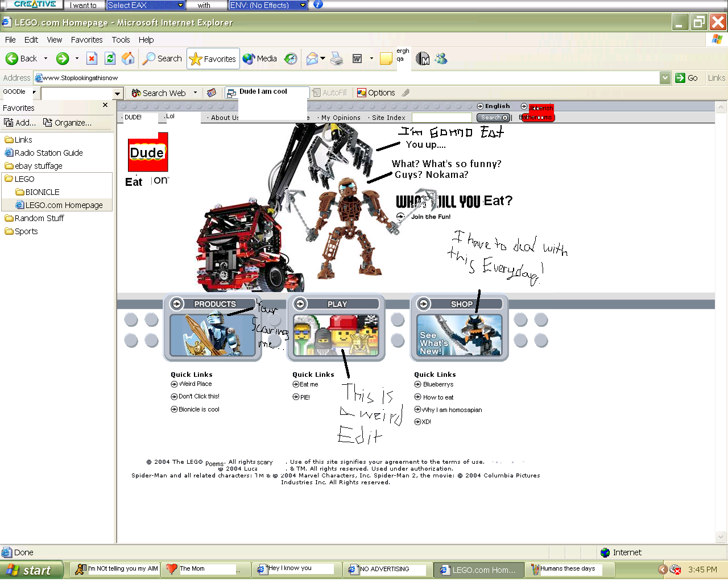
Task: Click the Weird Place quick link
Action: pyautogui.click(x=195, y=384)
